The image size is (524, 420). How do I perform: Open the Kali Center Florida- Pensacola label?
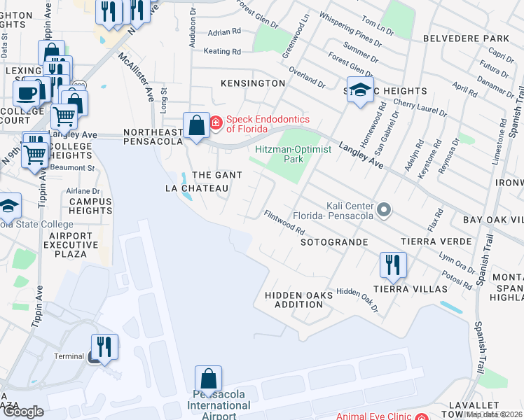333,211
